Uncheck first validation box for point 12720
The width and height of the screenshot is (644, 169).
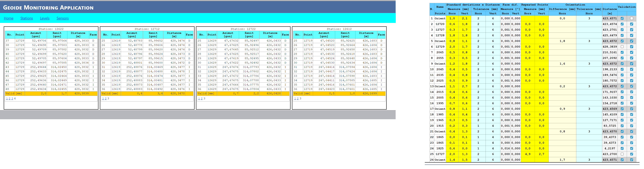[622, 24]
